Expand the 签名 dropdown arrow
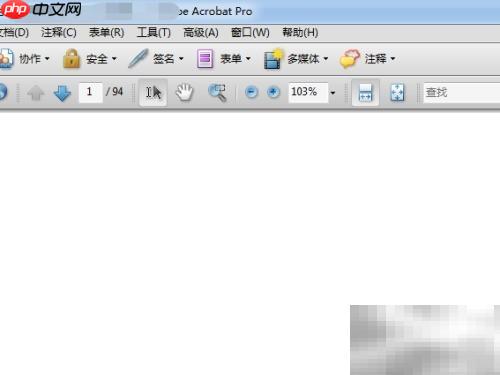Screen dimensions: 500x375 [x=181, y=59]
